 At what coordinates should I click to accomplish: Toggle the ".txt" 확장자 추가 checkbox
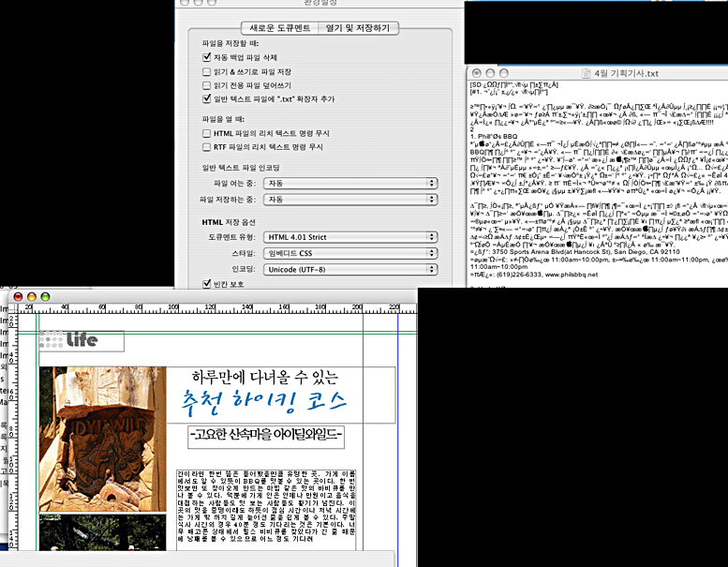coord(207,97)
